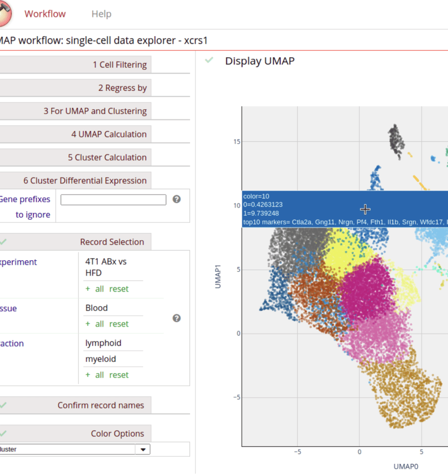Collapse the Color Options section
The width and height of the screenshot is (448, 476).
coord(75,433)
